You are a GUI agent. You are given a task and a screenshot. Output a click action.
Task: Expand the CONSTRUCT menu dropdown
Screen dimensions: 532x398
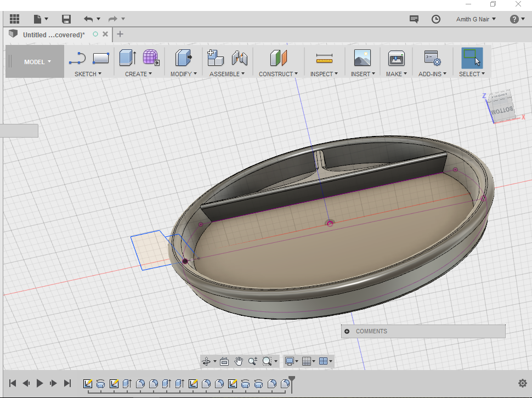click(x=278, y=74)
